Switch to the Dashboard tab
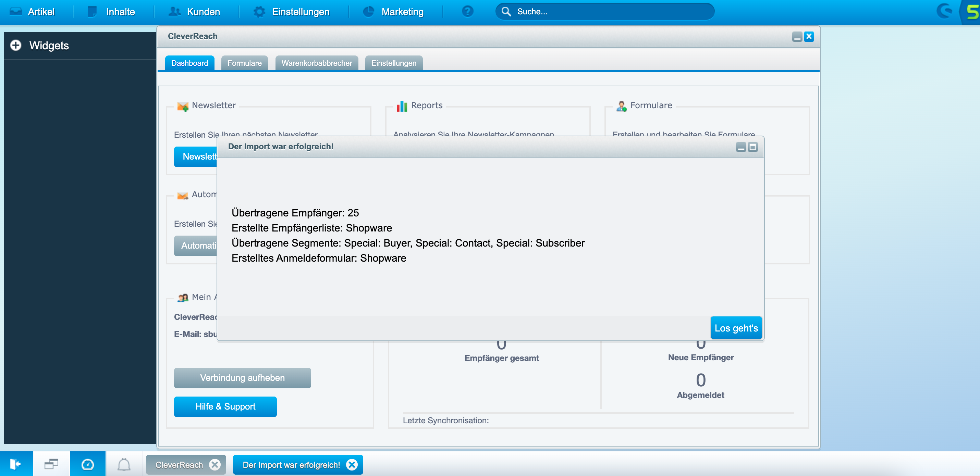 [x=189, y=63]
